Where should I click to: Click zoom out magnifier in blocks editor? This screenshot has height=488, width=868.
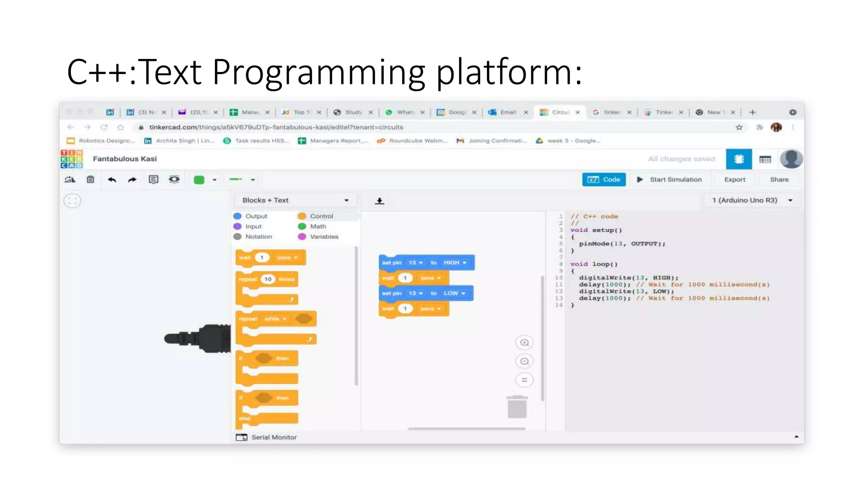click(524, 361)
